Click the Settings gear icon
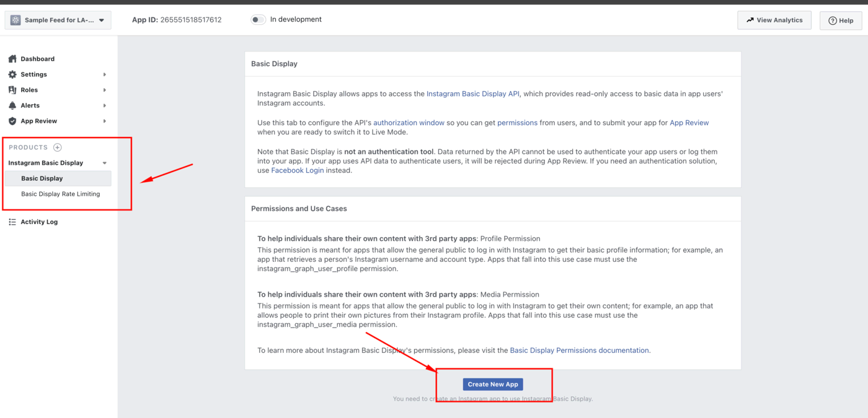 point(12,74)
